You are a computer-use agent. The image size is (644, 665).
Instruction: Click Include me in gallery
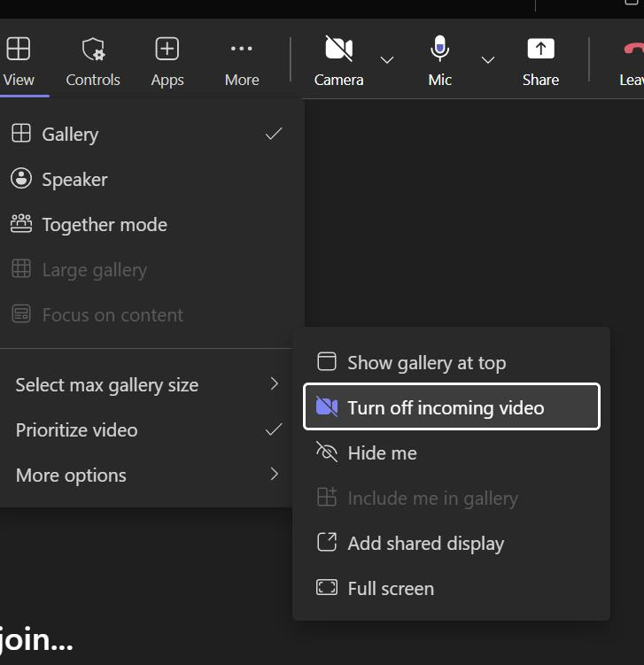452,499
